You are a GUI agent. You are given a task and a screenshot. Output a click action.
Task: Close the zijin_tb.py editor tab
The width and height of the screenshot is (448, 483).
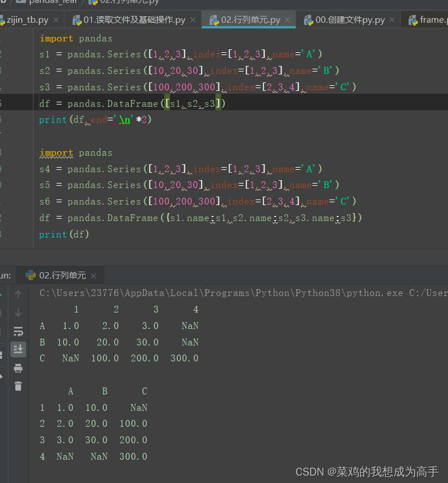point(56,20)
